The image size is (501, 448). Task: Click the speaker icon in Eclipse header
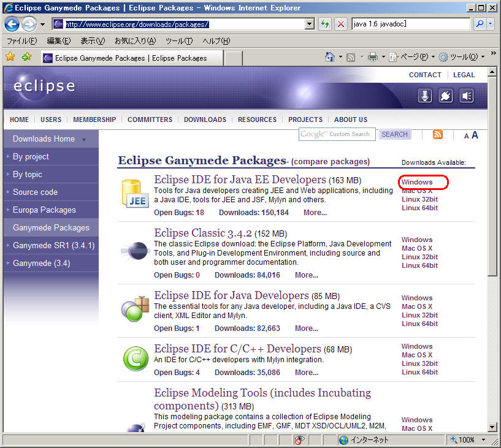pyautogui.click(x=467, y=96)
